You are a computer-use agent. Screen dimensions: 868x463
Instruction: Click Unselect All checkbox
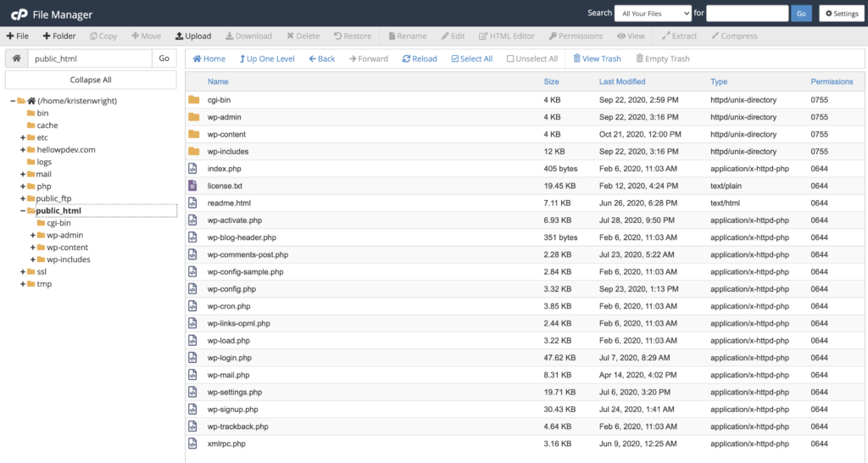(x=532, y=59)
